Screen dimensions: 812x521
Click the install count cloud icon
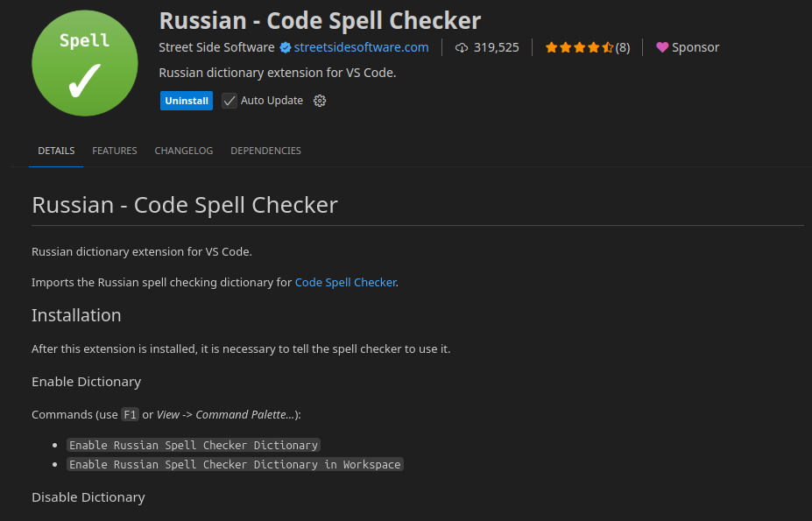pos(462,47)
